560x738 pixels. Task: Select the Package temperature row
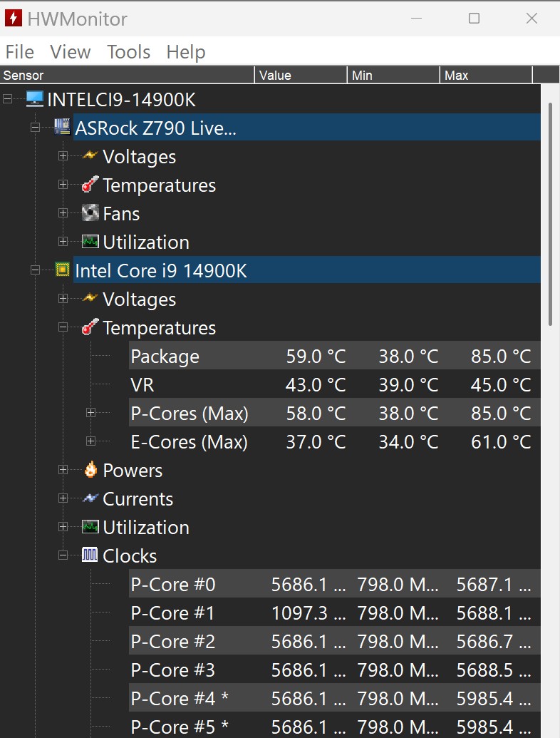point(334,356)
